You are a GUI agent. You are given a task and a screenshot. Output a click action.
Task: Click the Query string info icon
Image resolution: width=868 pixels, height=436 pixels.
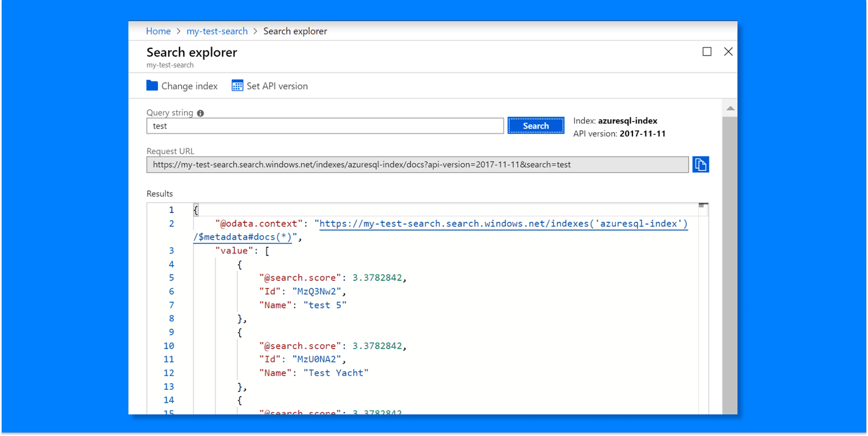200,113
